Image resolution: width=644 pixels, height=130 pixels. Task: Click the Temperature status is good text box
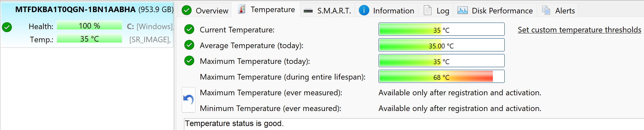[x=413, y=124]
